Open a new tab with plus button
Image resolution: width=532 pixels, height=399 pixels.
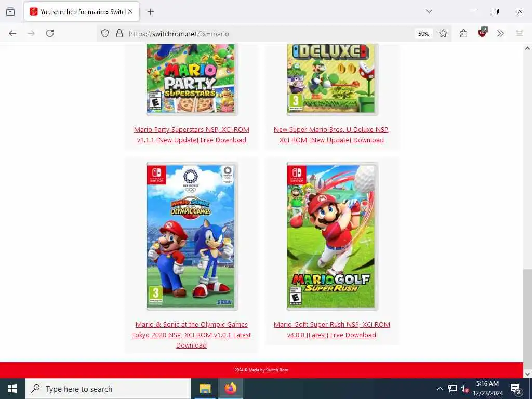[x=151, y=12]
